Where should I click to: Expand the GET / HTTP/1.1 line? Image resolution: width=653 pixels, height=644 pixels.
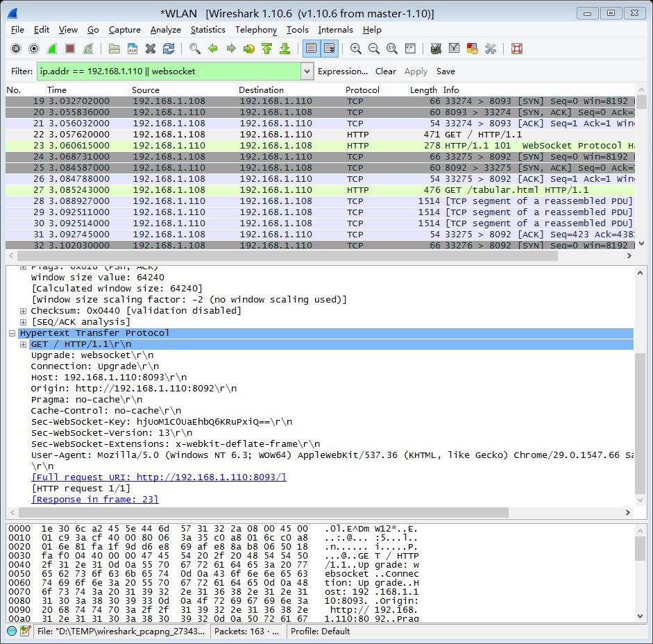pos(24,344)
